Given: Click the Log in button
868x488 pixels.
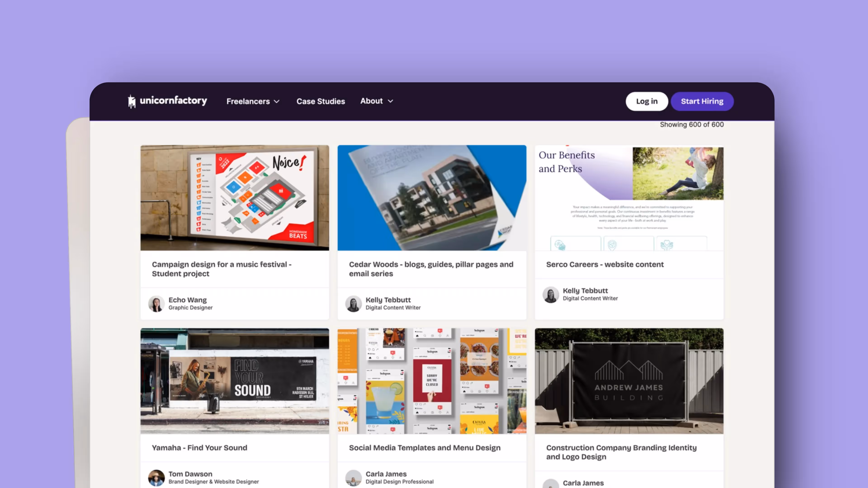Looking at the screenshot, I should pyautogui.click(x=647, y=101).
